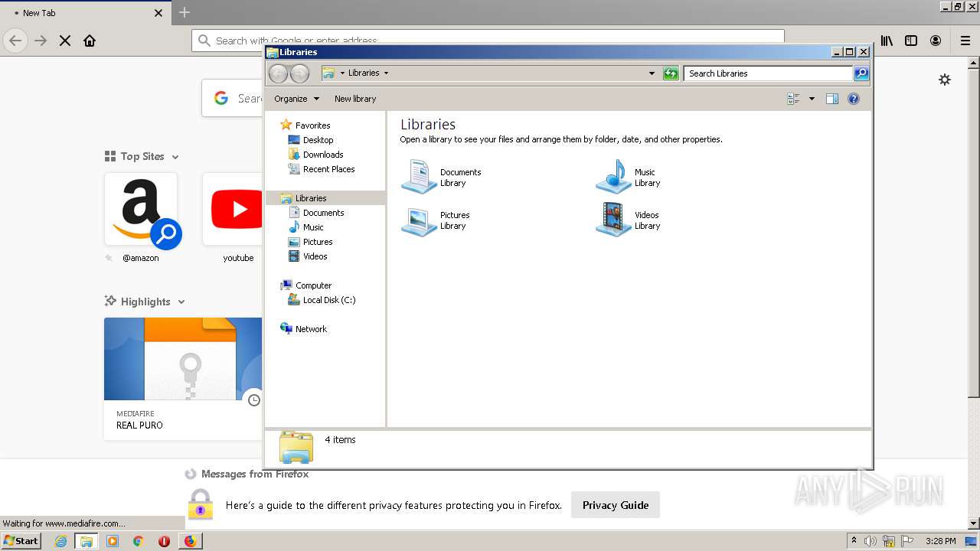This screenshot has width=980, height=551.
Task: Click Internet Explorer taskbar icon
Action: point(60,541)
